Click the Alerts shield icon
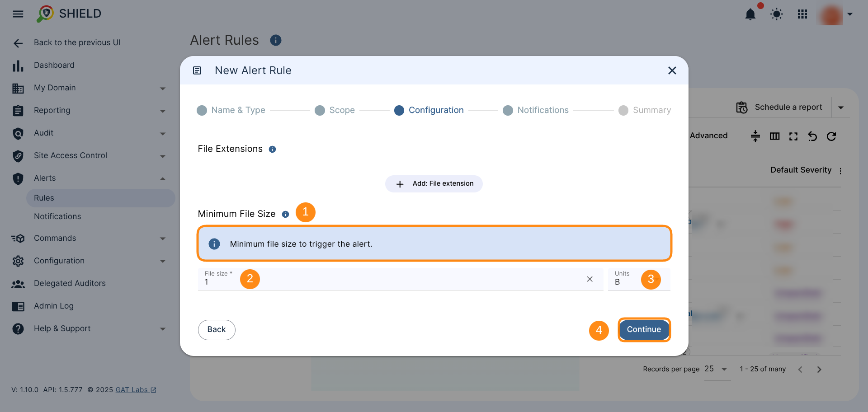 [x=18, y=178]
